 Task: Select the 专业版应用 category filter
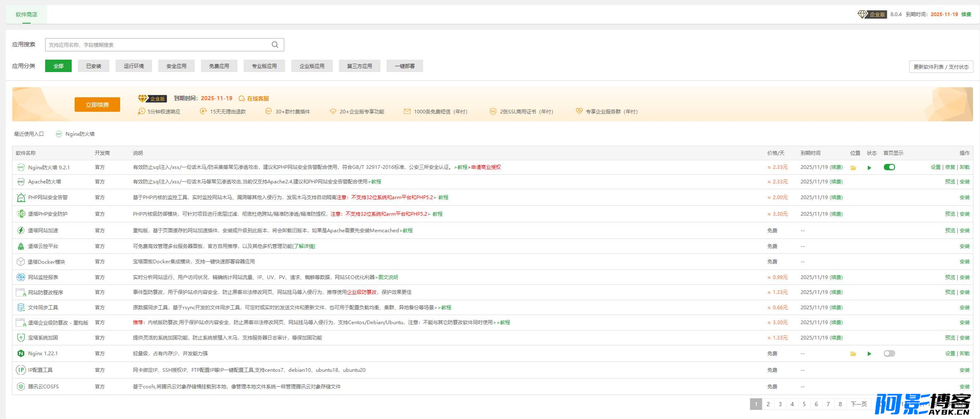click(264, 66)
